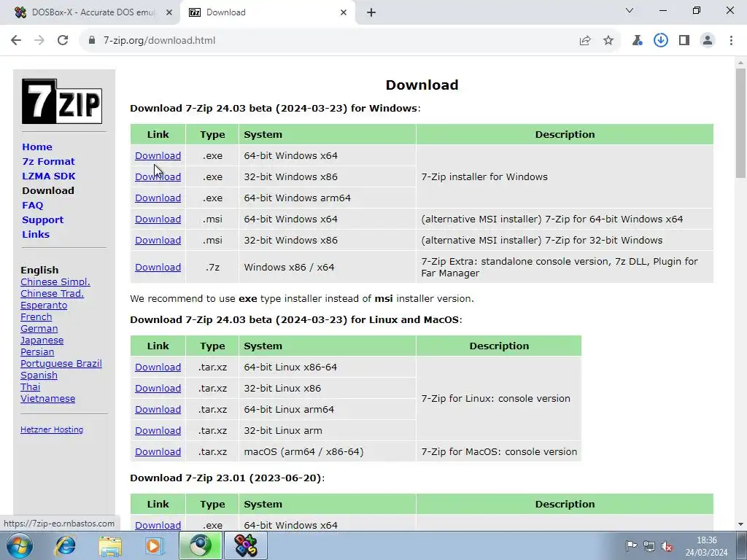
Task: Download tar.xz for 64-bit Linux arm64
Action: pos(158,410)
